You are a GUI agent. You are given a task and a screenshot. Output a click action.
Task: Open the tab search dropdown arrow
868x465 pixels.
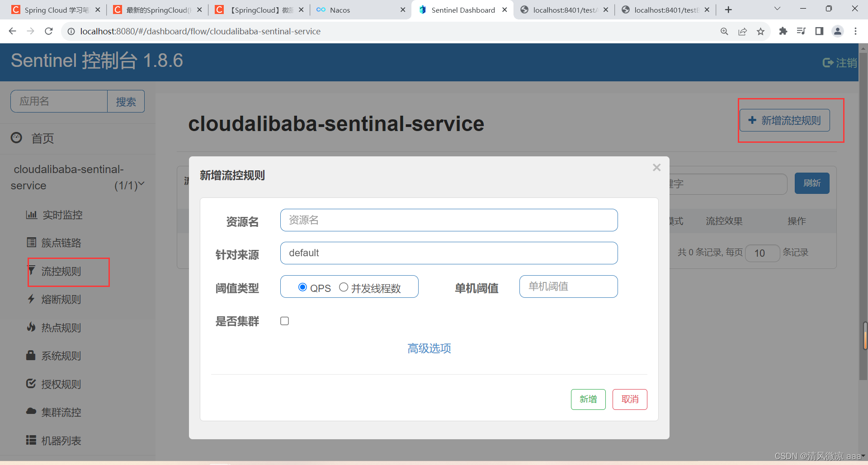(777, 9)
